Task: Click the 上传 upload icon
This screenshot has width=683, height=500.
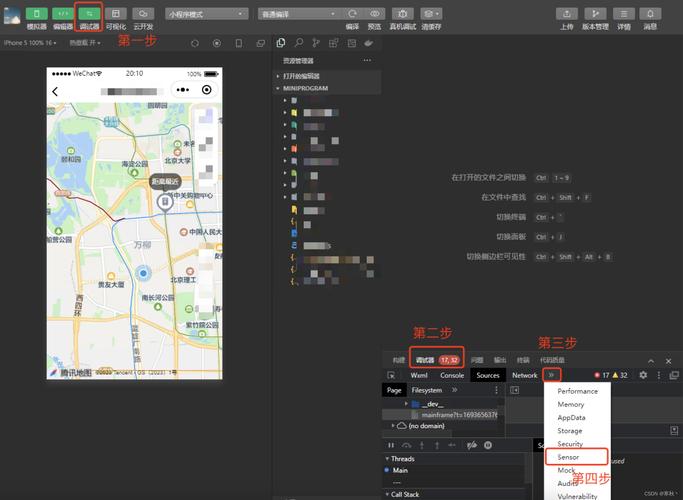Action: [x=567, y=14]
